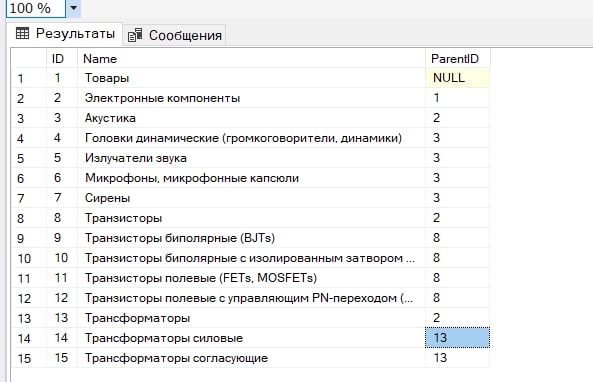The height and width of the screenshot is (382, 593).
Task: Select the Электронные компоненты cell
Action: point(251,98)
